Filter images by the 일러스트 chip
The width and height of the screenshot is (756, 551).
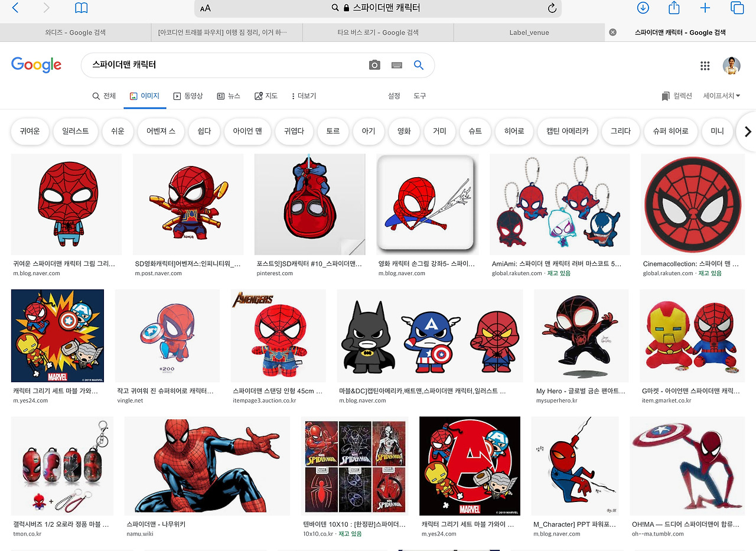click(75, 131)
